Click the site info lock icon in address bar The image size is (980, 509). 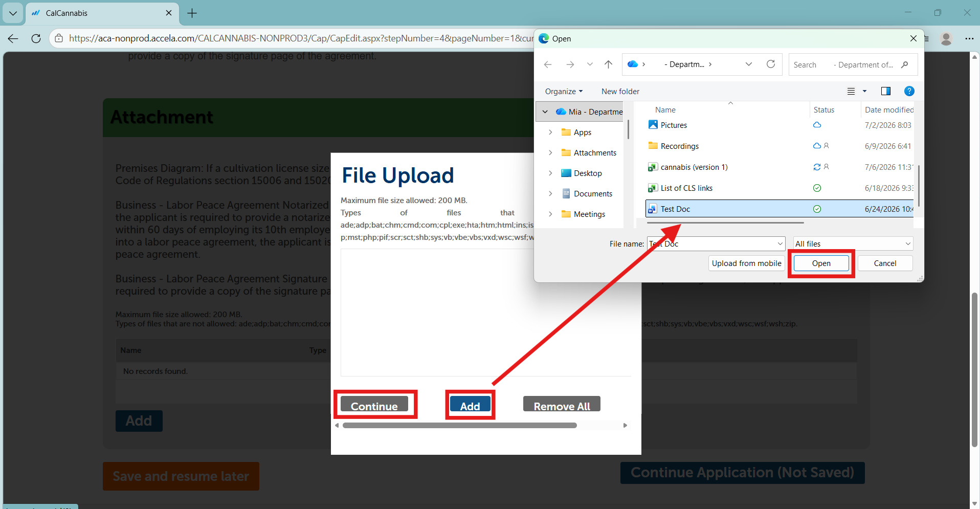(59, 38)
